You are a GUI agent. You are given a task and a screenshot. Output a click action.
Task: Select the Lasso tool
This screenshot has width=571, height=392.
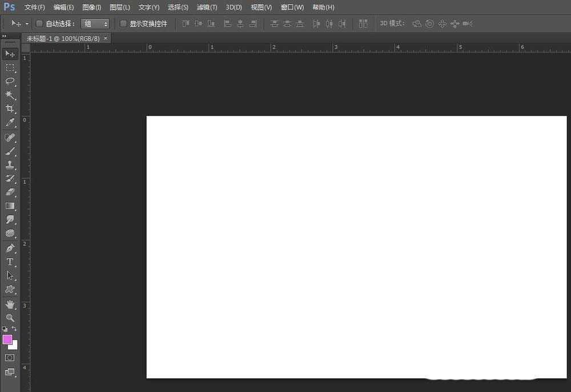coord(10,81)
